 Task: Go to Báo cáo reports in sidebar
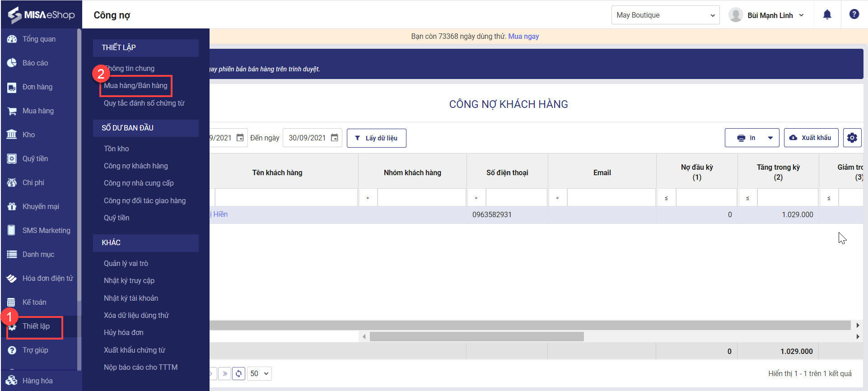point(35,63)
